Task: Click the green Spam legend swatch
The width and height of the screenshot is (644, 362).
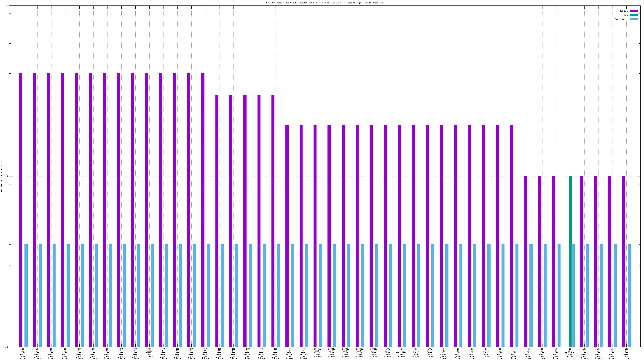Action: click(634, 15)
